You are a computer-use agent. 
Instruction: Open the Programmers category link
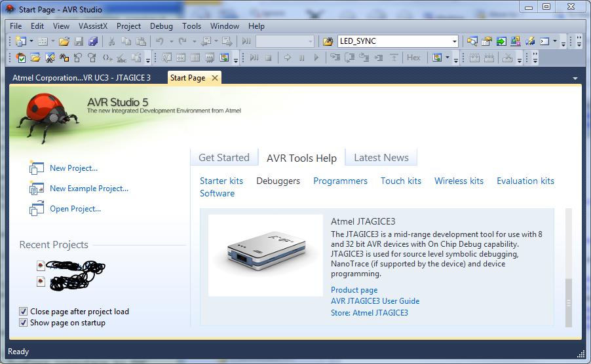[x=340, y=181]
